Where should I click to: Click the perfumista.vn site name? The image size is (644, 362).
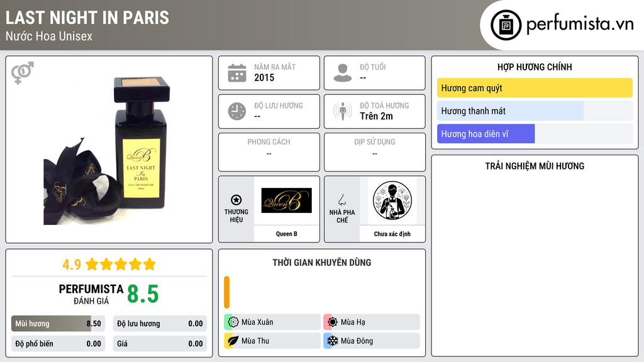coord(580,25)
